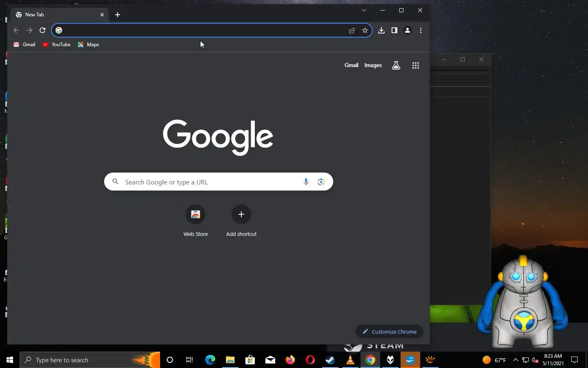The height and width of the screenshot is (368, 588).
Task: Open Steam from taskbar
Action: (x=330, y=360)
